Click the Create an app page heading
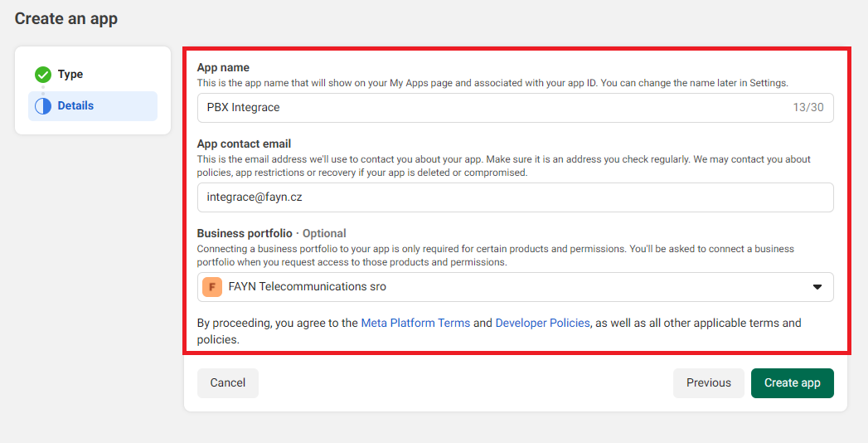 [x=66, y=18]
